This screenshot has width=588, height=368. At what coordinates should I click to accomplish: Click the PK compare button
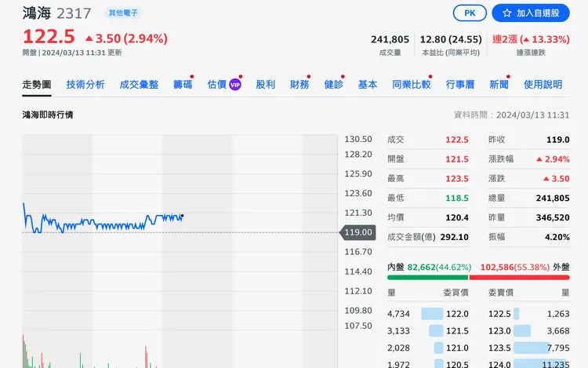470,13
